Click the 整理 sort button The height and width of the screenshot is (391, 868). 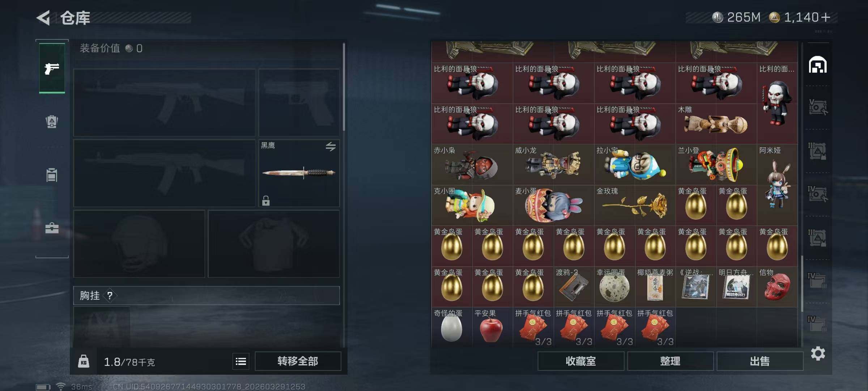click(670, 361)
